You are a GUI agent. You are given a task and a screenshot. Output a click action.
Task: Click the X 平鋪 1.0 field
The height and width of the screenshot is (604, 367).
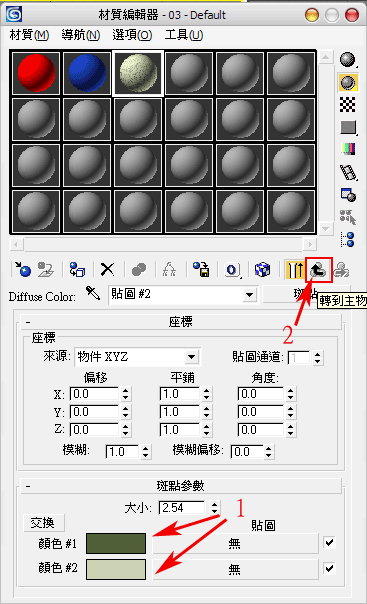(x=180, y=394)
